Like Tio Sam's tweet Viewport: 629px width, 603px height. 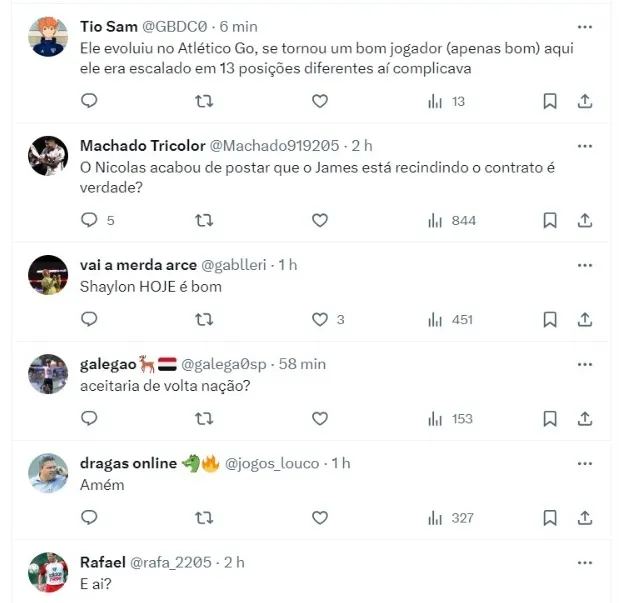320,101
